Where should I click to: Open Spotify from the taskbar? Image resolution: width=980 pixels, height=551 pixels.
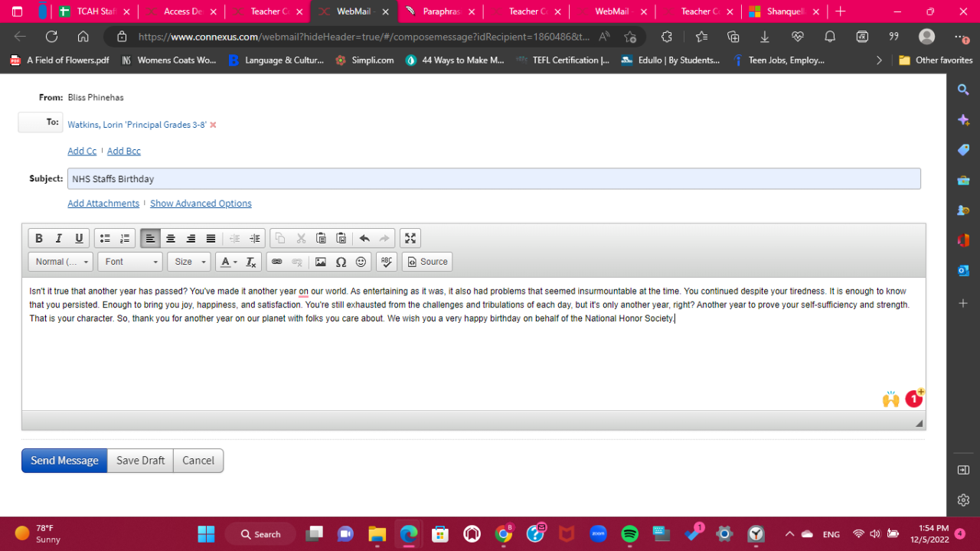pyautogui.click(x=629, y=534)
